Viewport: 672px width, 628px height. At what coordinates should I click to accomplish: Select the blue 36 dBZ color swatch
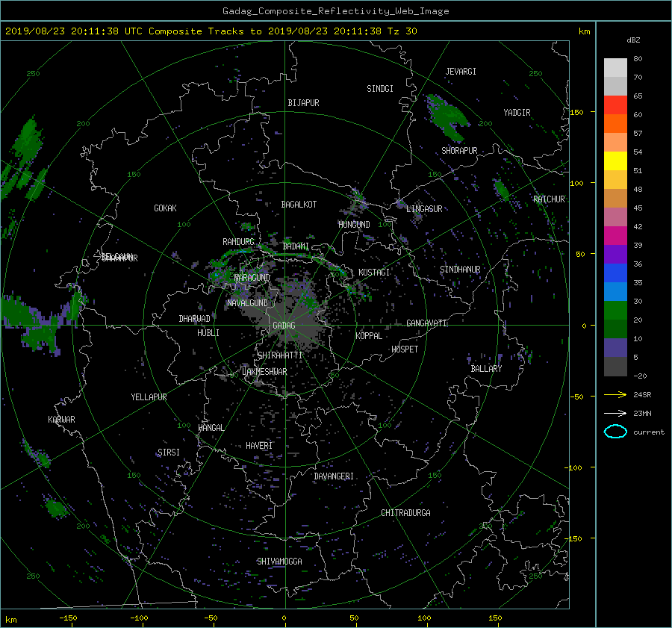(615, 273)
